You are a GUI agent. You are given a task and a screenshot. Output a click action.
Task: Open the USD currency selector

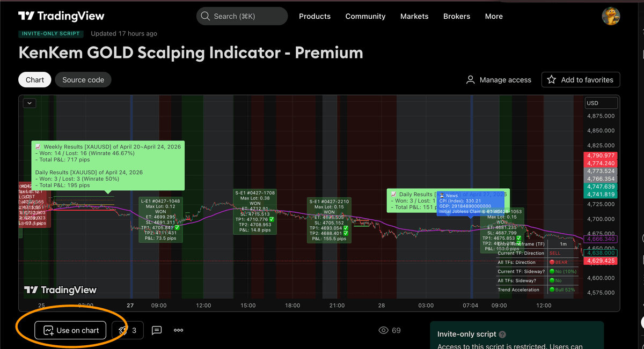pyautogui.click(x=601, y=103)
